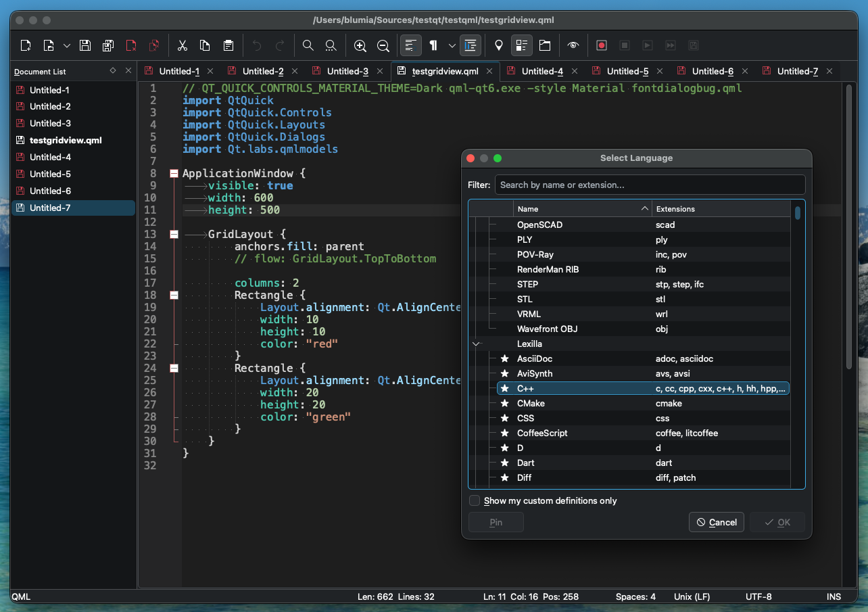Toggle the Document List panel toolbar button
The image size is (868, 612).
[x=521, y=45]
